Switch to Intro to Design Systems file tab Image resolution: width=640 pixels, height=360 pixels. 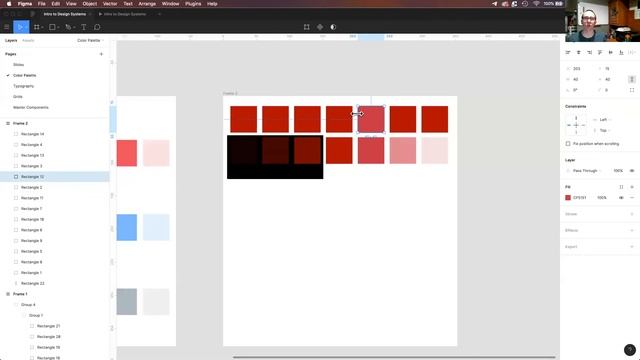coord(65,14)
